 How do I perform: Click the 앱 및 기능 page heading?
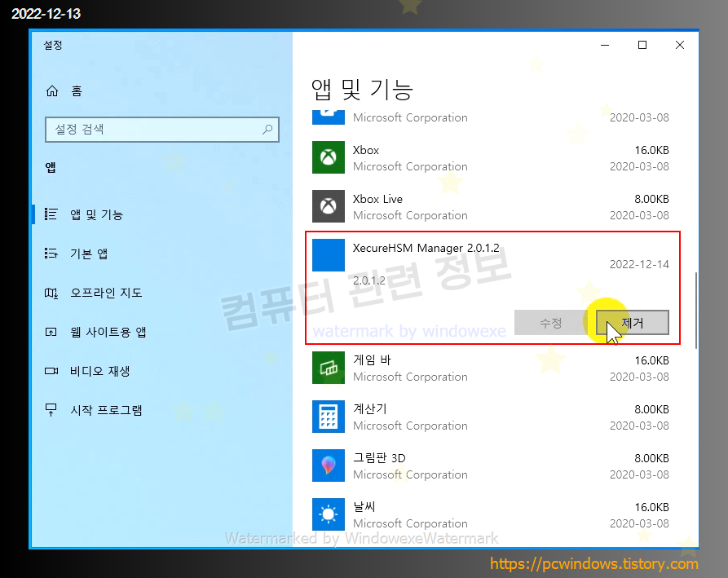pos(362,89)
